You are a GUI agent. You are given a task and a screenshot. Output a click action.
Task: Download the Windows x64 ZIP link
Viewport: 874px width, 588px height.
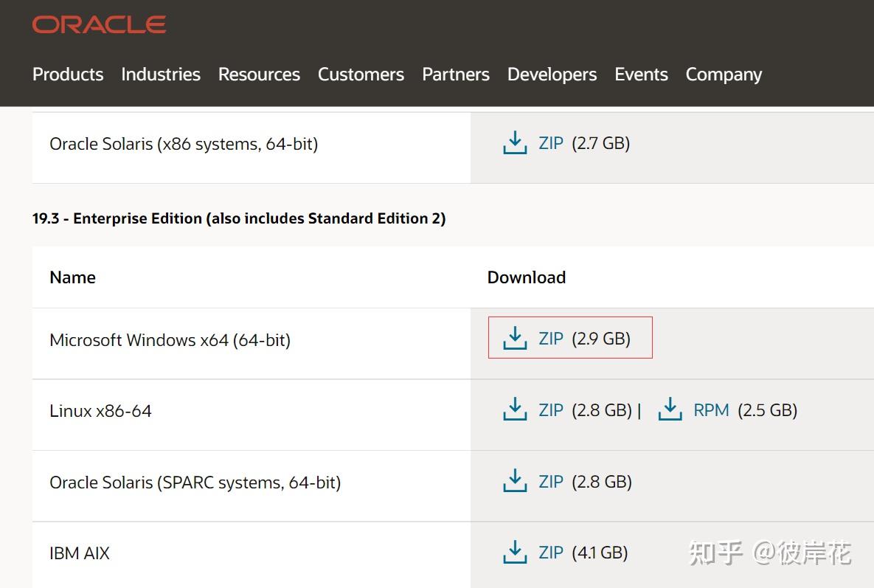click(551, 339)
